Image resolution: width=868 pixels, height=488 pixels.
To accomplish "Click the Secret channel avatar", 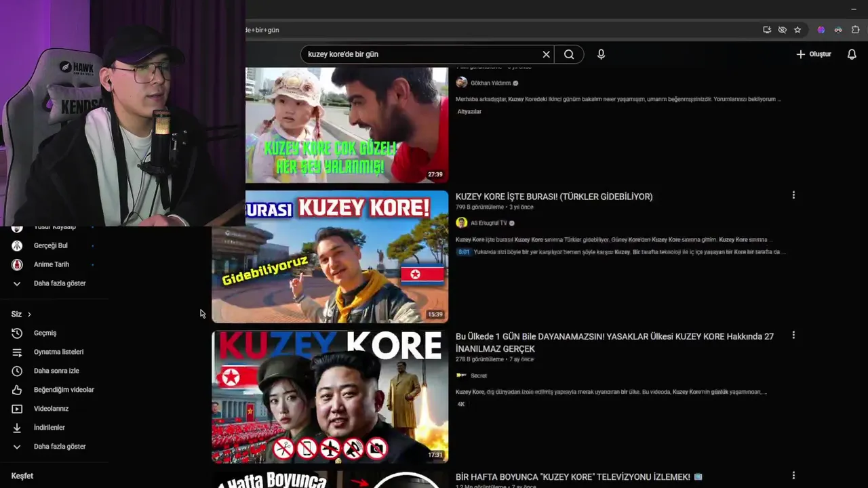I will point(462,375).
